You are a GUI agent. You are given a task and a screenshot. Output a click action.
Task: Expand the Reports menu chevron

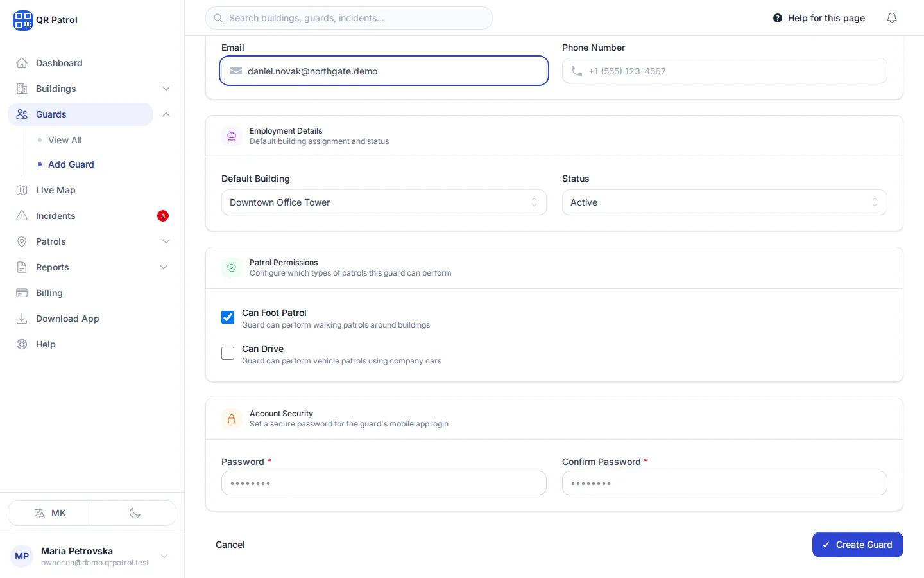[164, 267]
